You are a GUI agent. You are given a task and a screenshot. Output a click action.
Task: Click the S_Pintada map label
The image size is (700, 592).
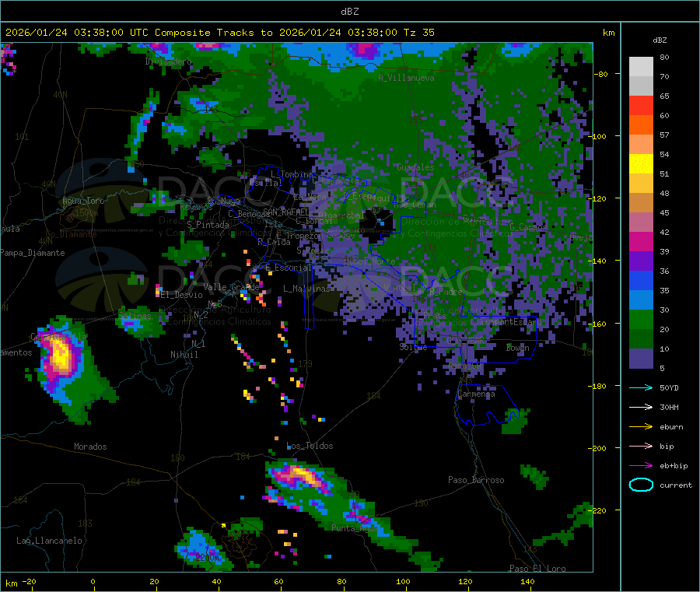pos(208,225)
